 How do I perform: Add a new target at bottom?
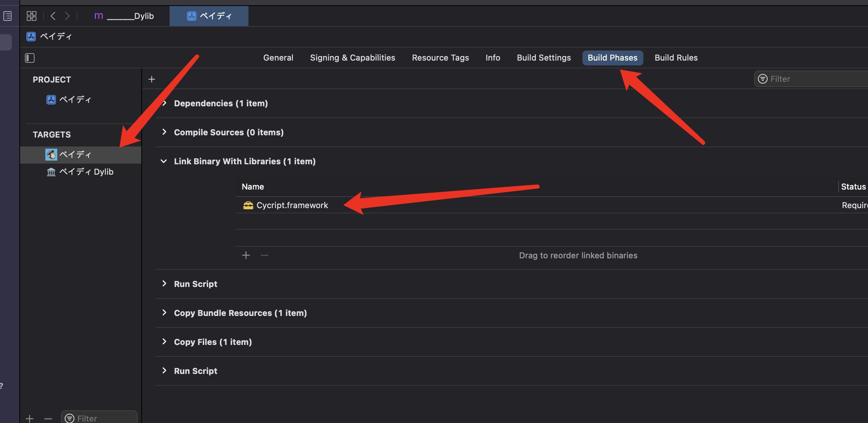pos(30,419)
